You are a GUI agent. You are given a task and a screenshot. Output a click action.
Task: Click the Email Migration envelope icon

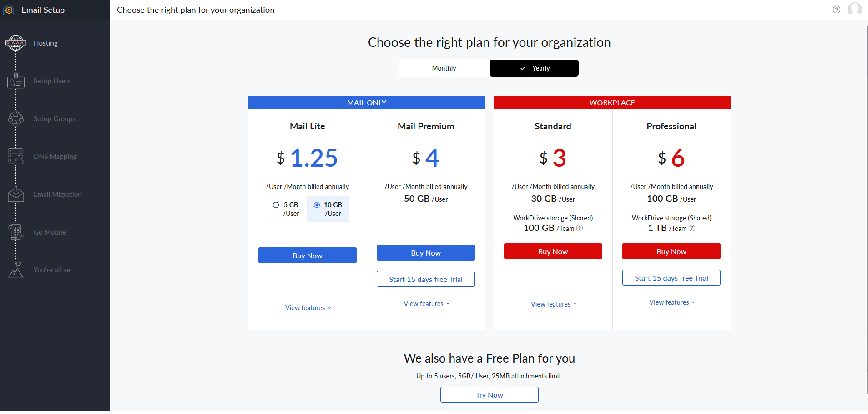point(16,194)
